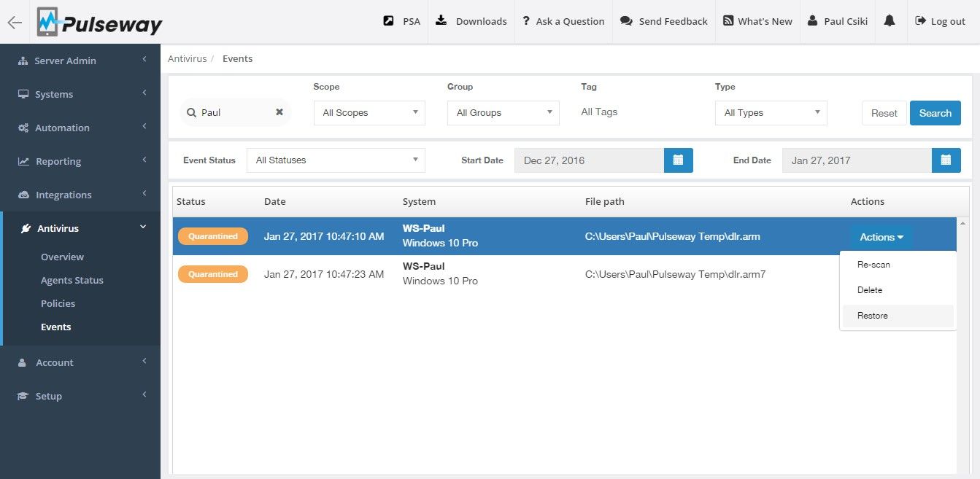This screenshot has height=479, width=980.
Task: Click the Account person icon
Action: pyautogui.click(x=22, y=362)
